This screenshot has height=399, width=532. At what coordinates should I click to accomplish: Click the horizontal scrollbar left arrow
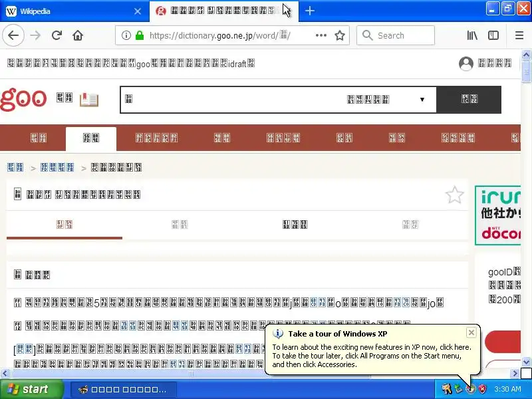[5, 374]
